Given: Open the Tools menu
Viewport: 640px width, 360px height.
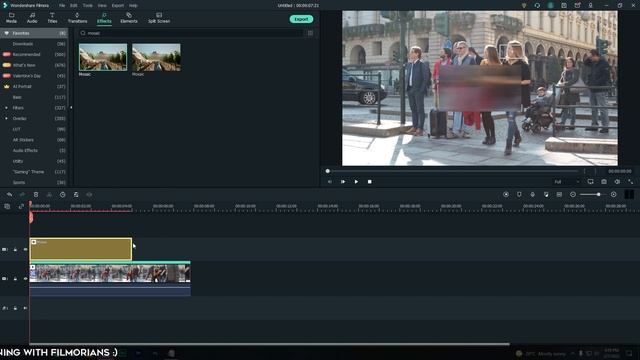Looking at the screenshot, I should (87, 6).
